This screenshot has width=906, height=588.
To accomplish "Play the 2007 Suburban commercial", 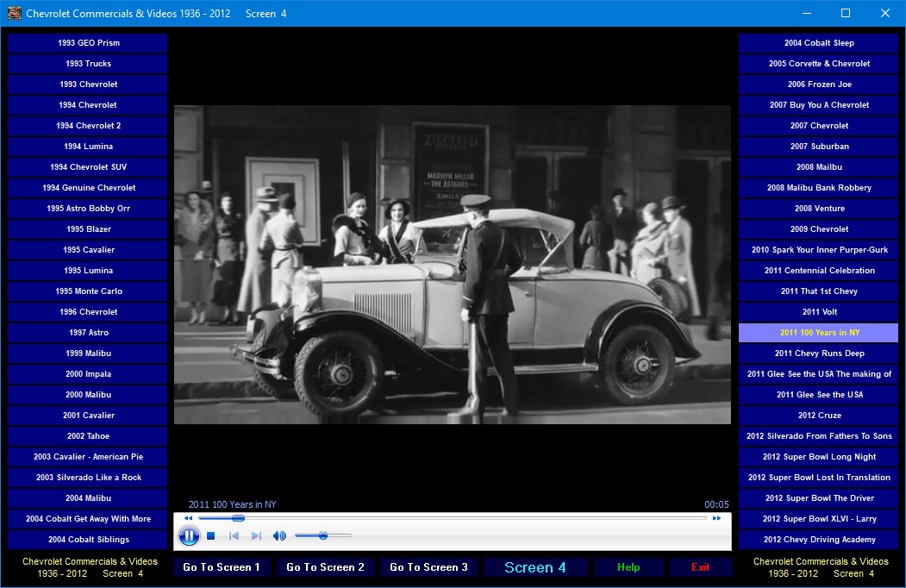I will (819, 147).
